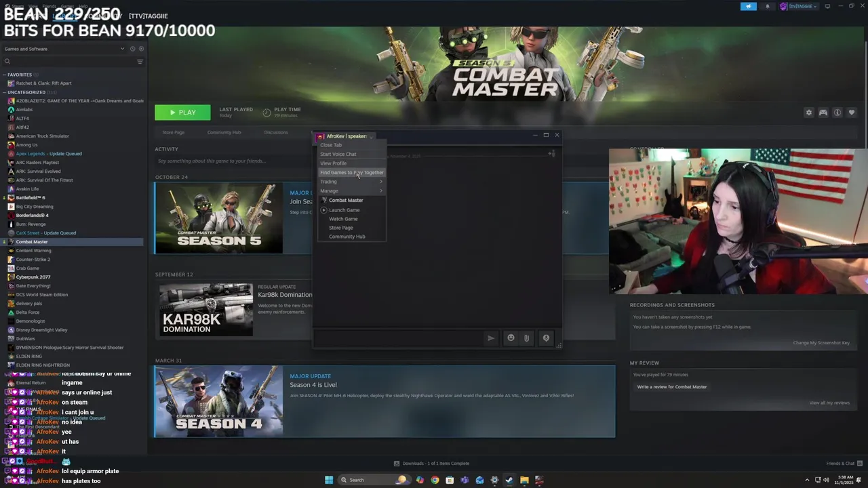Screen dimensions: 868x488
Task: Click the library search magnifier icon
Action: pos(7,62)
